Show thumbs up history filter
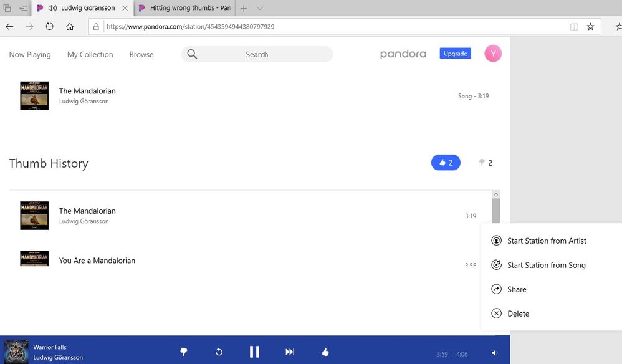The height and width of the screenshot is (364, 622). pos(446,163)
